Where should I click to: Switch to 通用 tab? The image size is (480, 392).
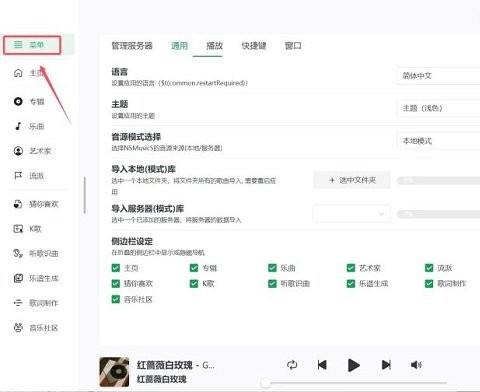(x=179, y=46)
